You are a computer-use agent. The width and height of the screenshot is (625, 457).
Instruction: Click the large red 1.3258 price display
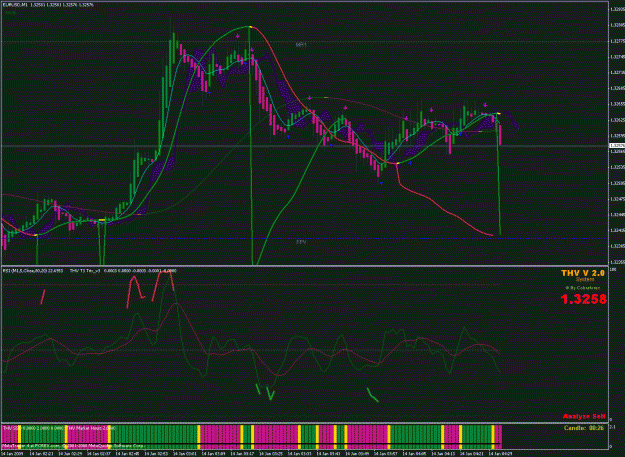pyautogui.click(x=584, y=299)
